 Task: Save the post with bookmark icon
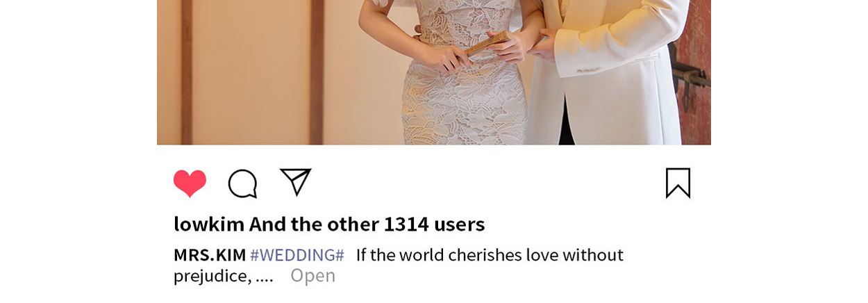coord(678,183)
